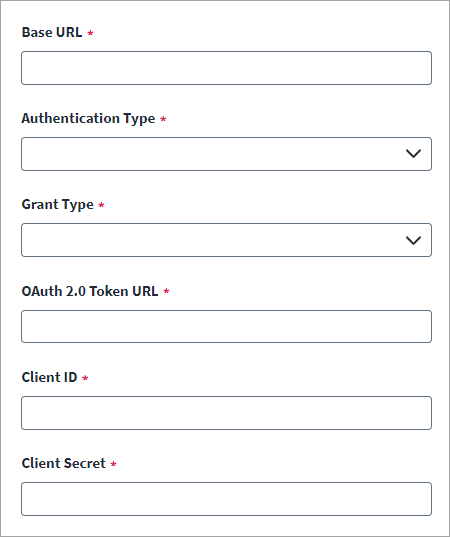Image resolution: width=450 pixels, height=537 pixels.
Task: Select the Client Secret text field
Action: click(x=226, y=499)
